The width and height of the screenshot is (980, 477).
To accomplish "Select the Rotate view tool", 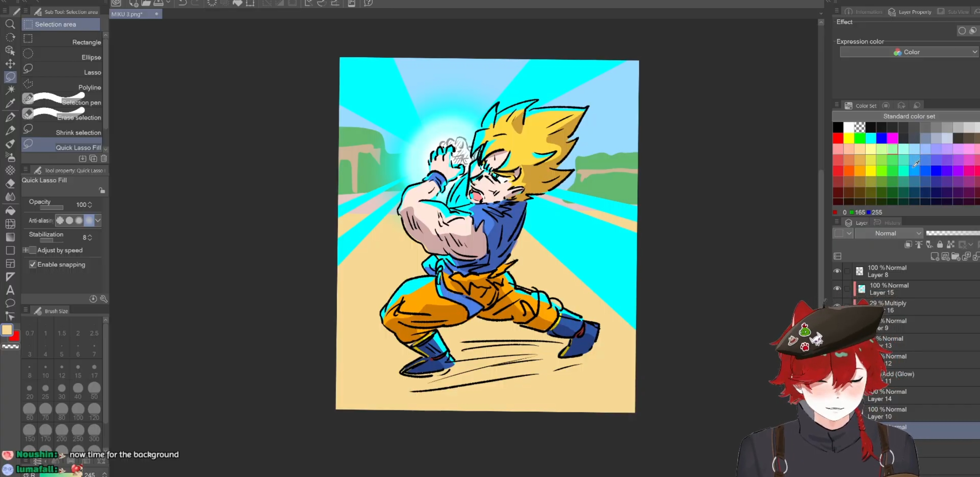I will point(10,37).
